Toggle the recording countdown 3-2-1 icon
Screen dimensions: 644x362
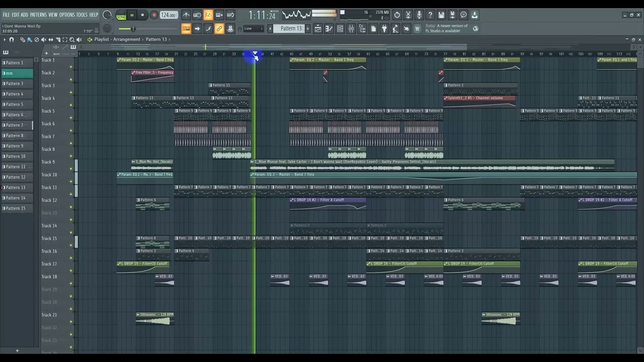[x=208, y=15]
